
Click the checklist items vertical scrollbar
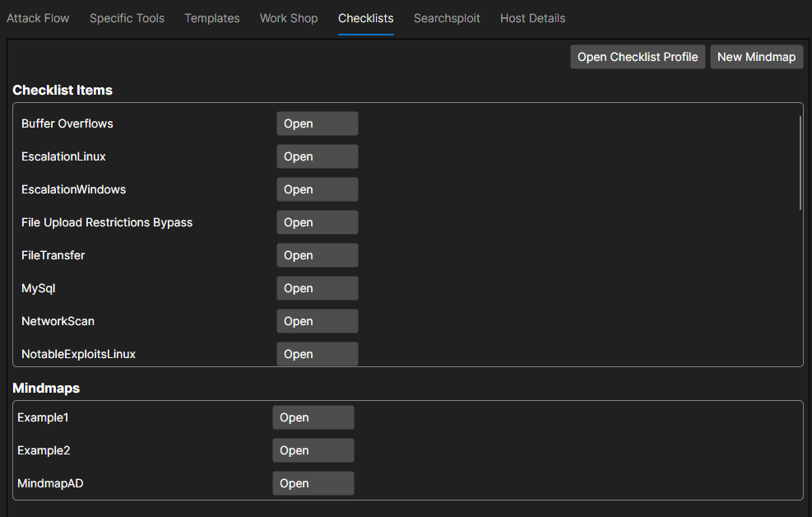click(x=800, y=163)
